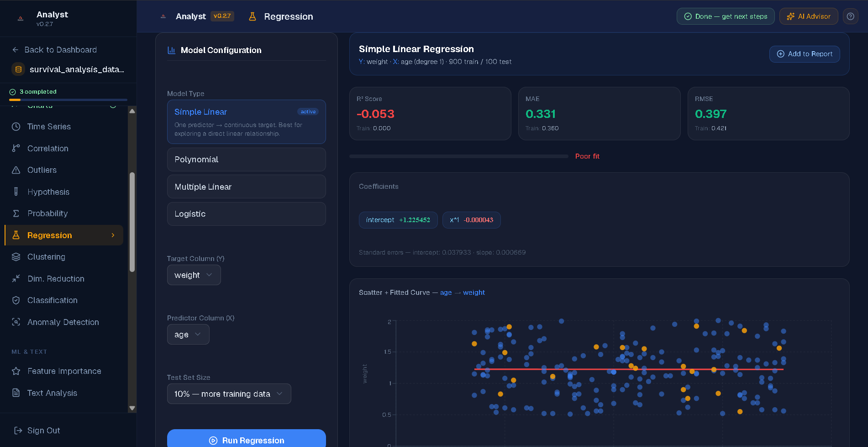Click the v0.2.7 version badge in header
The height and width of the screenshot is (447, 868).
point(222,16)
